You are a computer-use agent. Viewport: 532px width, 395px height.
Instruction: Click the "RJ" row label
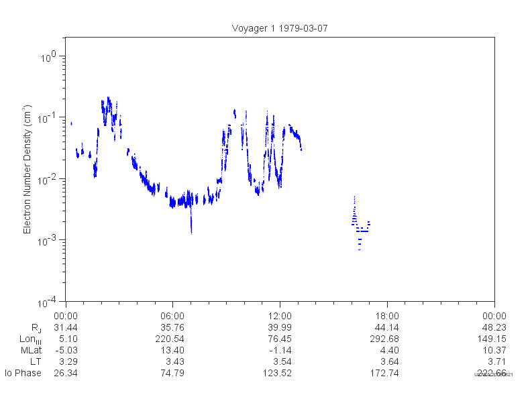point(36,328)
